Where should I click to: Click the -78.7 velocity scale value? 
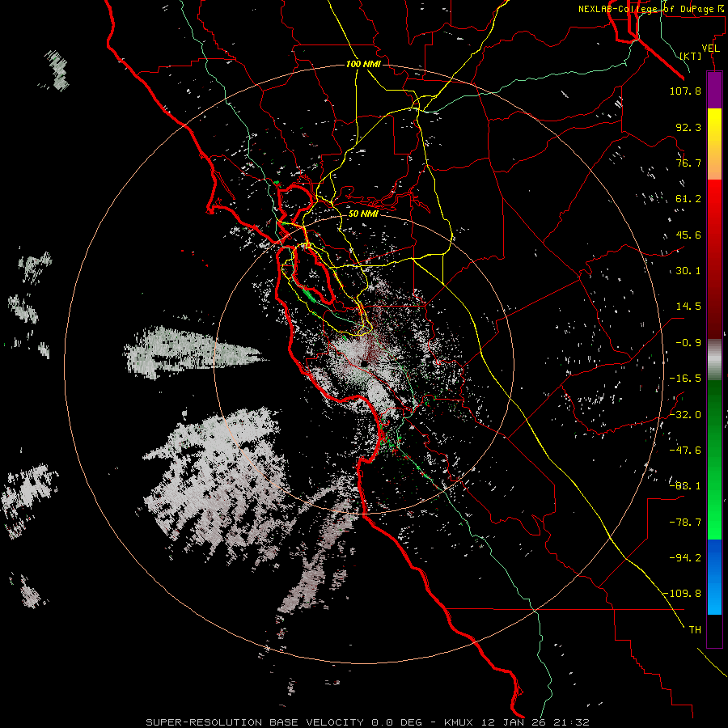pyautogui.click(x=685, y=523)
